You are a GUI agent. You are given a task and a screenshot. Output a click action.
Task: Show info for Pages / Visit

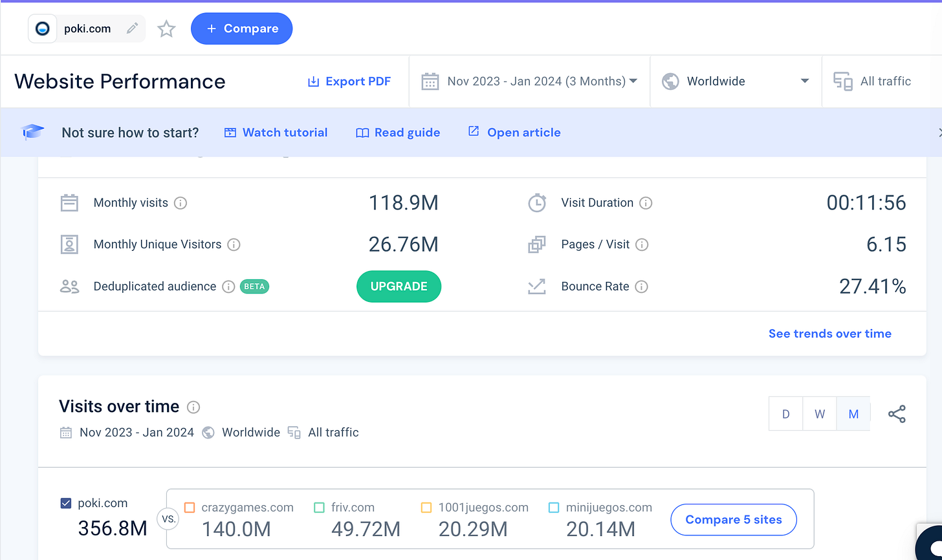(642, 244)
